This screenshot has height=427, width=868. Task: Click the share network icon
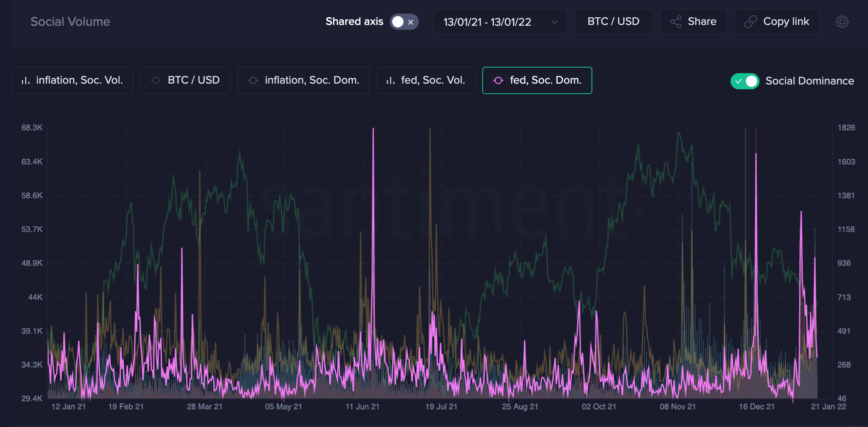(x=676, y=22)
